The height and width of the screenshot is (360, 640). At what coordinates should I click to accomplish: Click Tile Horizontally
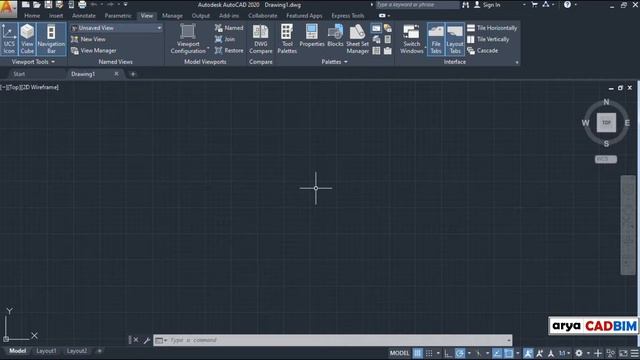(492, 28)
